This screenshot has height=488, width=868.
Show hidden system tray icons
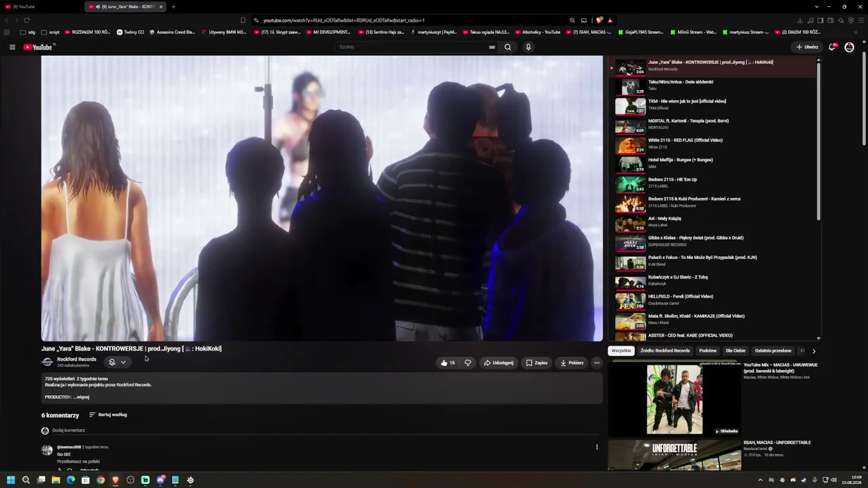[760, 480]
